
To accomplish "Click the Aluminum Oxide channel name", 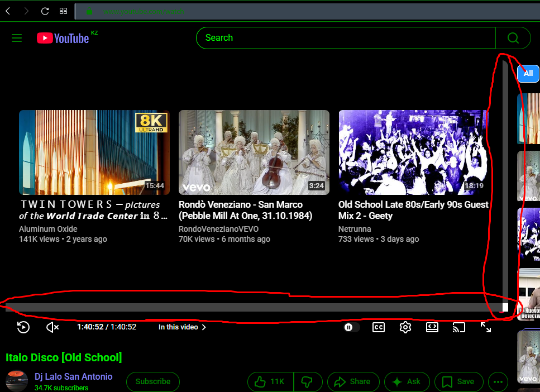I will (48, 229).
